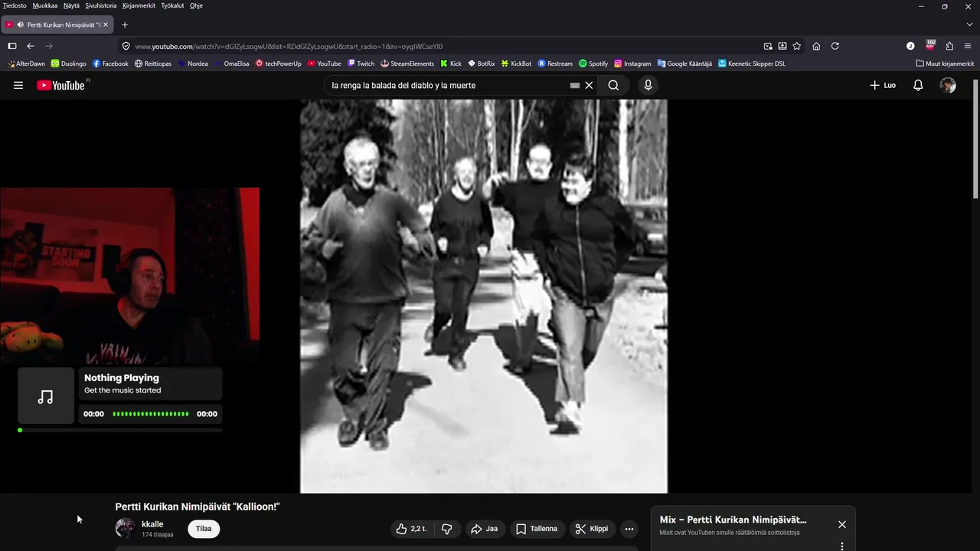This screenshot has width=980, height=551.
Task: Open the Restream bookmark
Action: pos(555,64)
